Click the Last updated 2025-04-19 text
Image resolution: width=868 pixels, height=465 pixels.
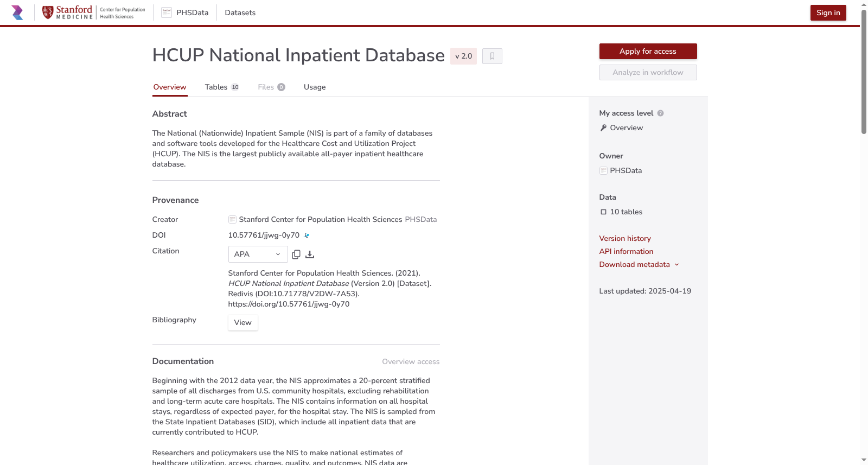[645, 291]
